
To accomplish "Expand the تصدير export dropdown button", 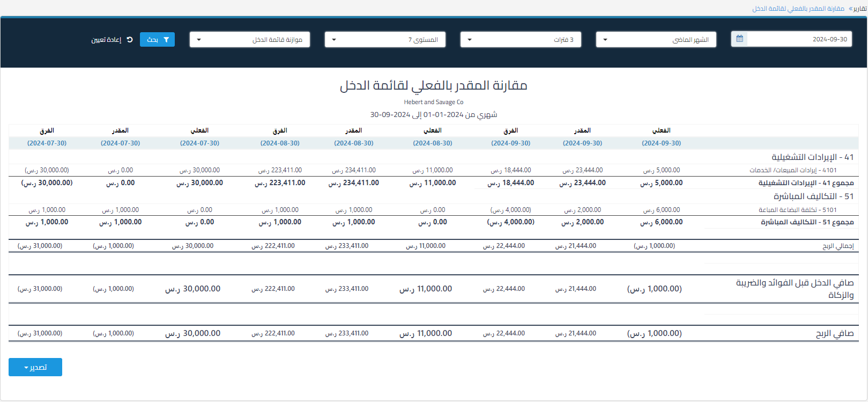I will click(35, 367).
